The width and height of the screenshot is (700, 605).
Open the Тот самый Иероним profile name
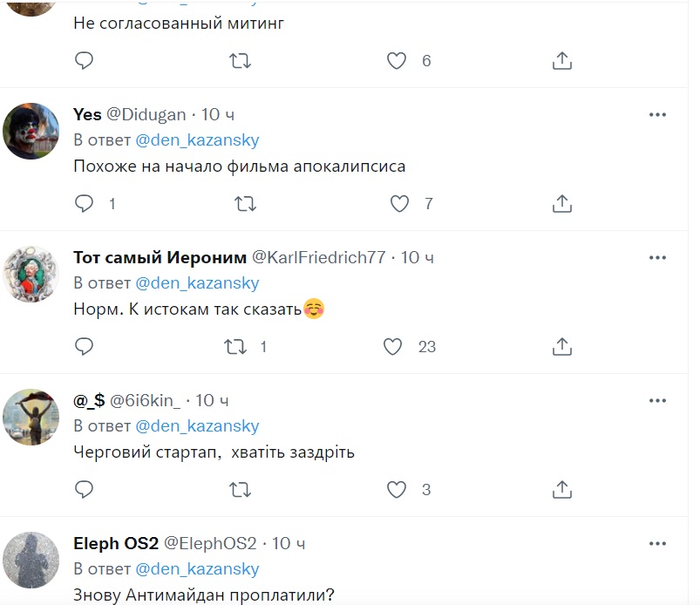pos(160,257)
